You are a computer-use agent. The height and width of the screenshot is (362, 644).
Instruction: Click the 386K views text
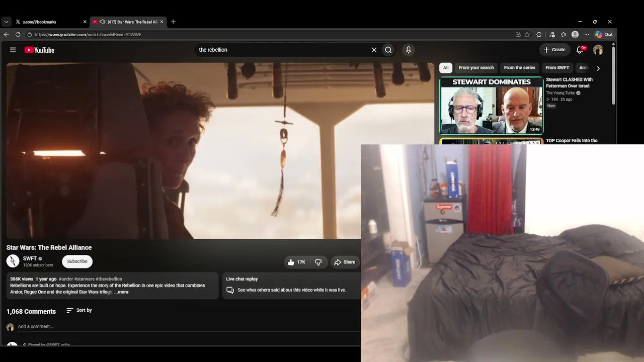pyautogui.click(x=22, y=279)
